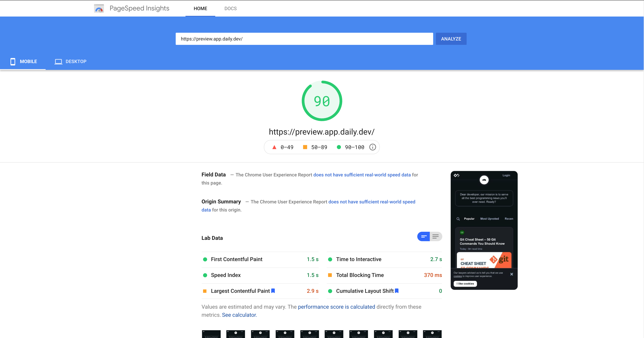644x338 pixels.
Task: Close the cookie banner in the page preview
Action: pyautogui.click(x=512, y=274)
